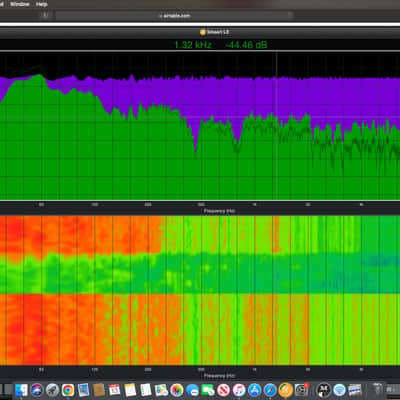This screenshot has width=400, height=400.
Task: Open Finder from the dock
Action: coord(22,390)
